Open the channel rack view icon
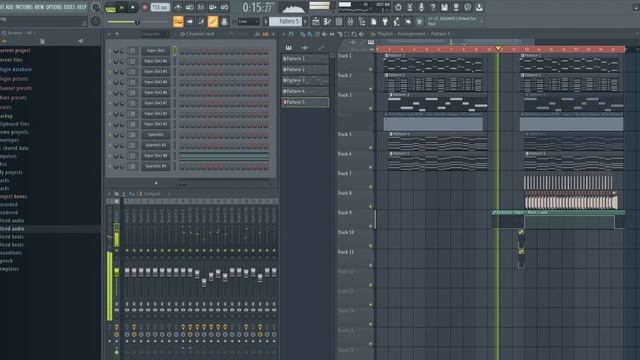 (x=338, y=21)
